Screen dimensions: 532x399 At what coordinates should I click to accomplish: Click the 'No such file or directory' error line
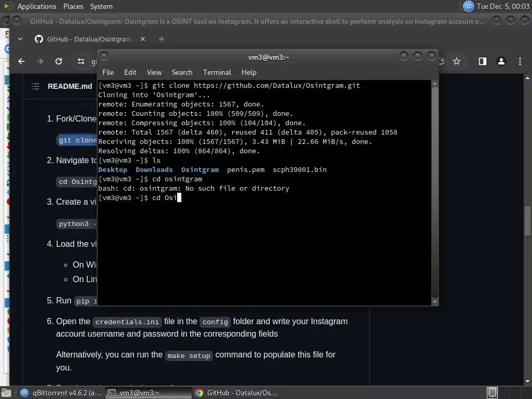194,188
